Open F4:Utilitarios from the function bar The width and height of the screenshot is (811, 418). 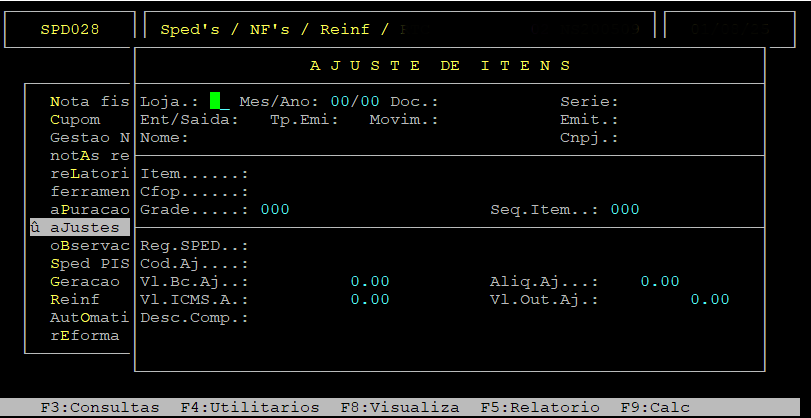250,408
